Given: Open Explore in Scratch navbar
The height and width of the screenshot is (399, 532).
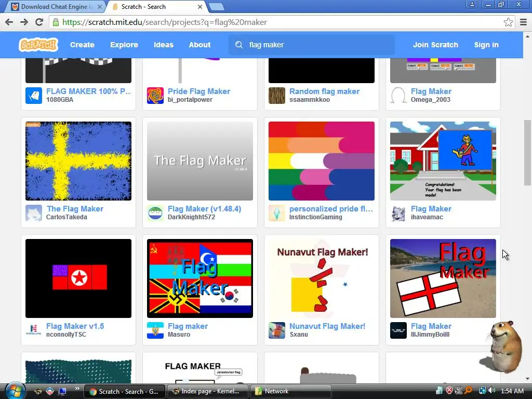Looking at the screenshot, I should [124, 45].
